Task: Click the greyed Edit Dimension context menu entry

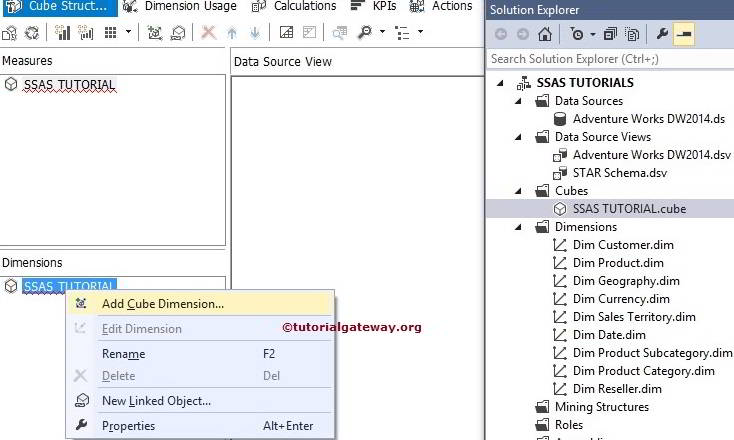Action: pyautogui.click(x=201, y=329)
